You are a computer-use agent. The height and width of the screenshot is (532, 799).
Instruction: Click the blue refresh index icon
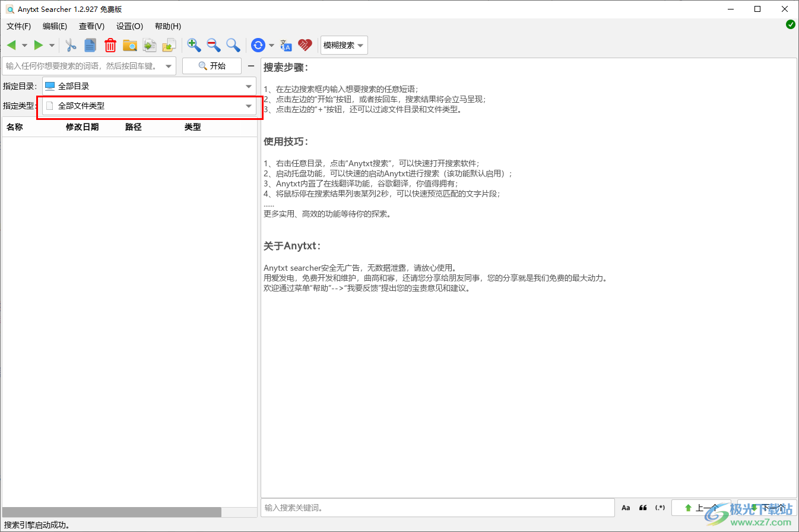tap(258, 45)
